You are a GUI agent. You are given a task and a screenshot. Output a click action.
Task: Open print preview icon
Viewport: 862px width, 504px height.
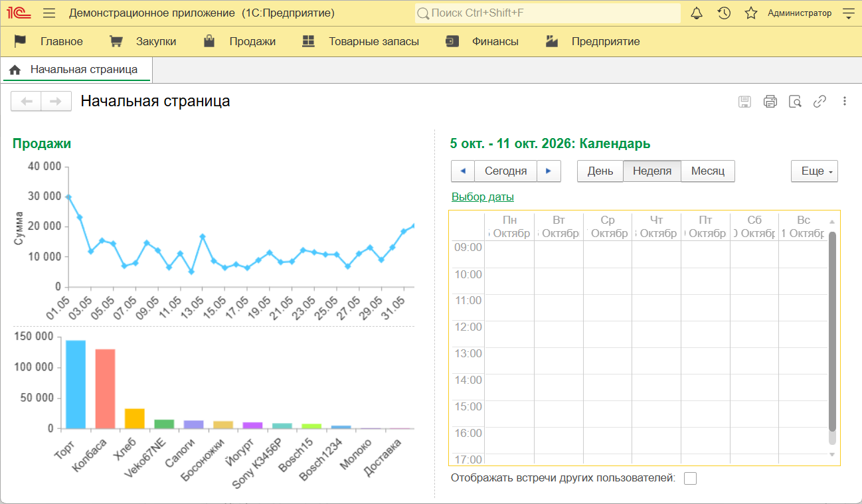tap(795, 102)
